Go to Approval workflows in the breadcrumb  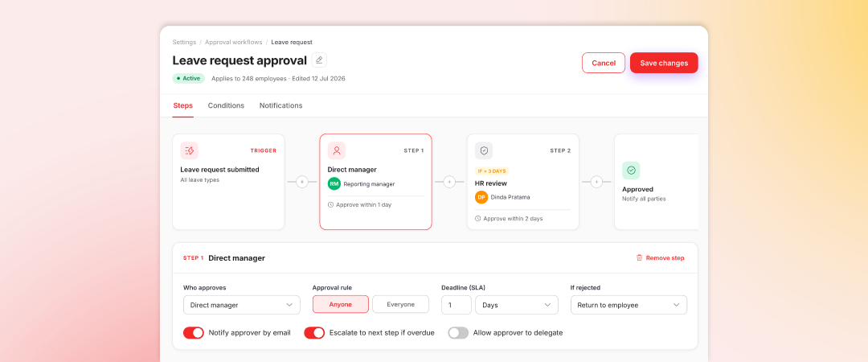point(234,42)
